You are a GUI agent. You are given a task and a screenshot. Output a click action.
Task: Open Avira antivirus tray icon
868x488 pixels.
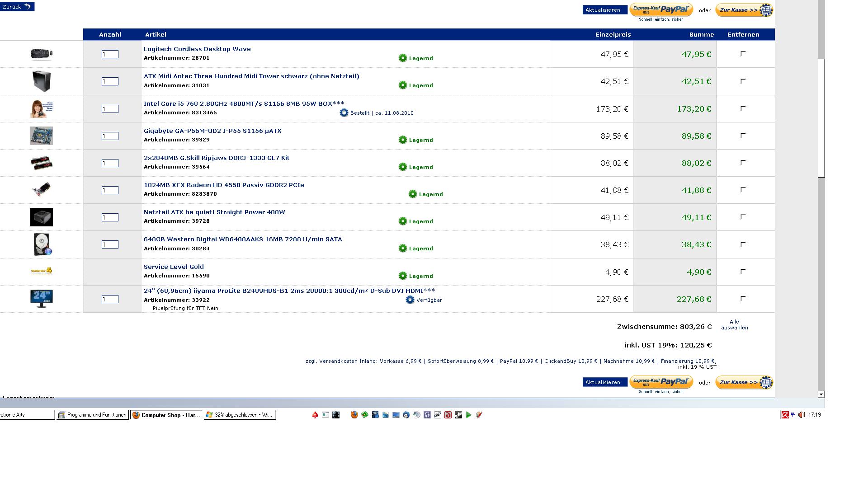tap(785, 415)
